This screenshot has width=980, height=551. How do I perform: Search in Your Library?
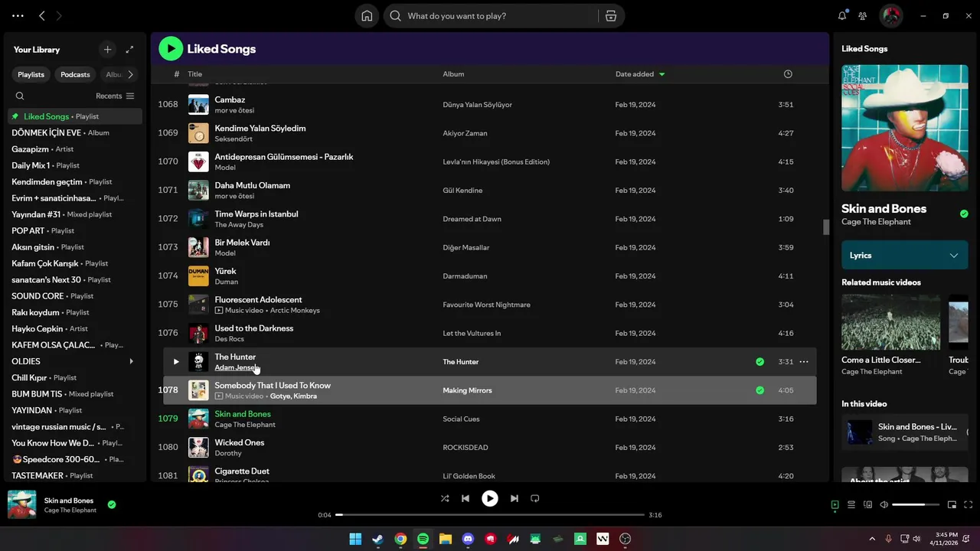20,96
